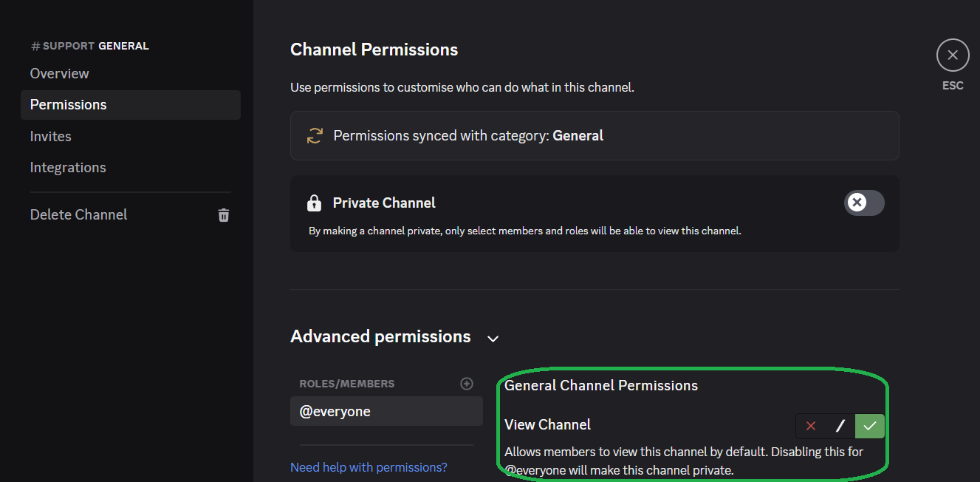Allow View Channel with the green checkmark

(x=869, y=426)
